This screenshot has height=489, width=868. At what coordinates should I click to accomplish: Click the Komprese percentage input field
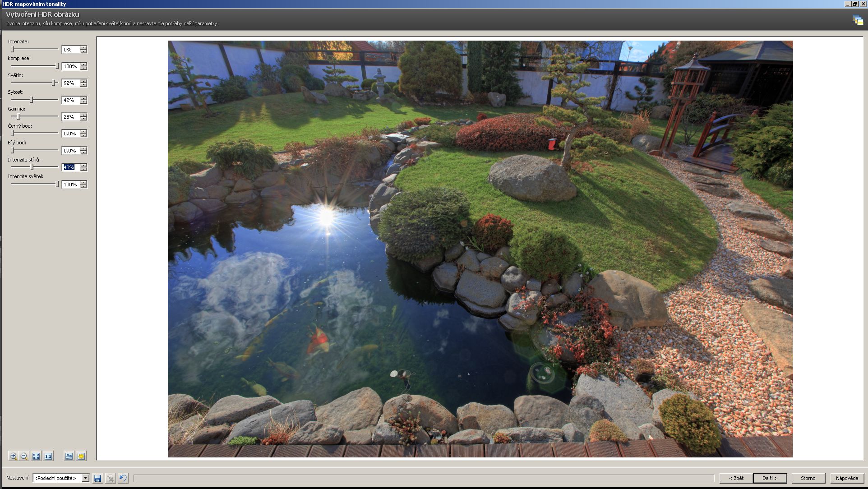(x=70, y=66)
